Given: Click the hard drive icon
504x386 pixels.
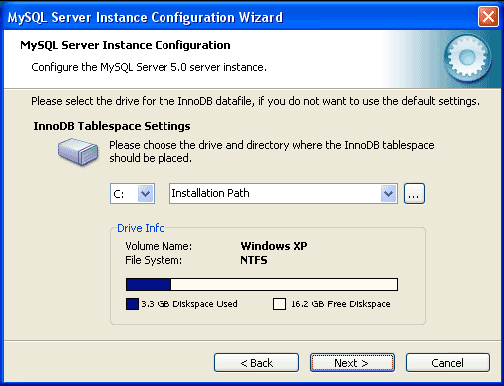Looking at the screenshot, I should pyautogui.click(x=78, y=152).
